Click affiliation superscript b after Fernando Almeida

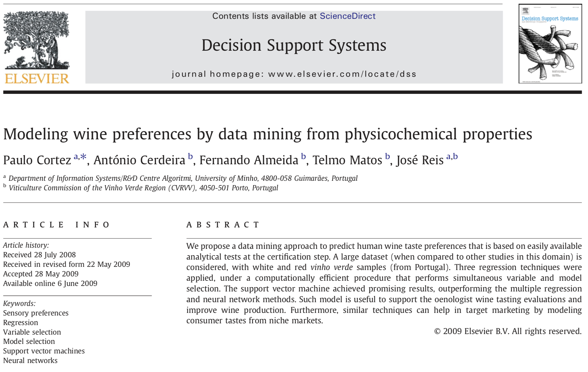[x=303, y=156]
